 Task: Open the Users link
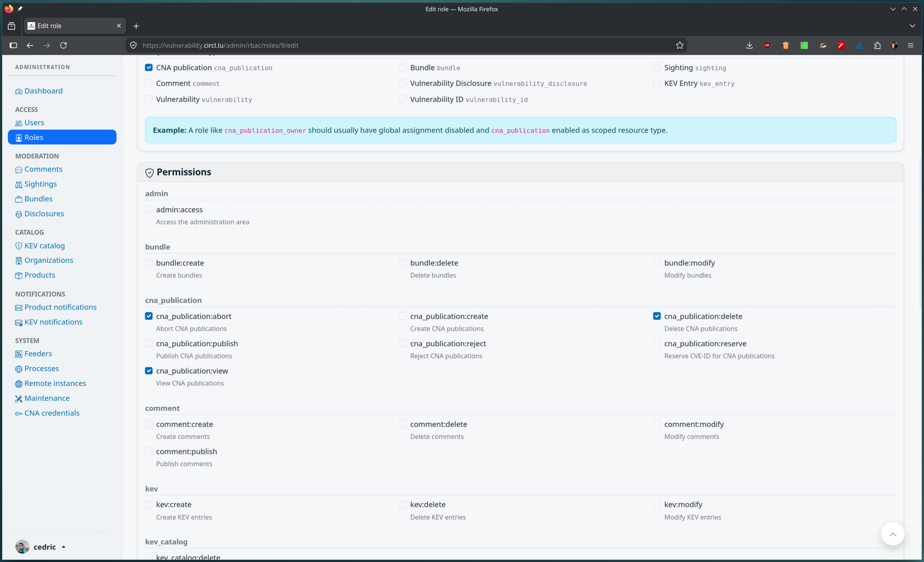point(34,123)
